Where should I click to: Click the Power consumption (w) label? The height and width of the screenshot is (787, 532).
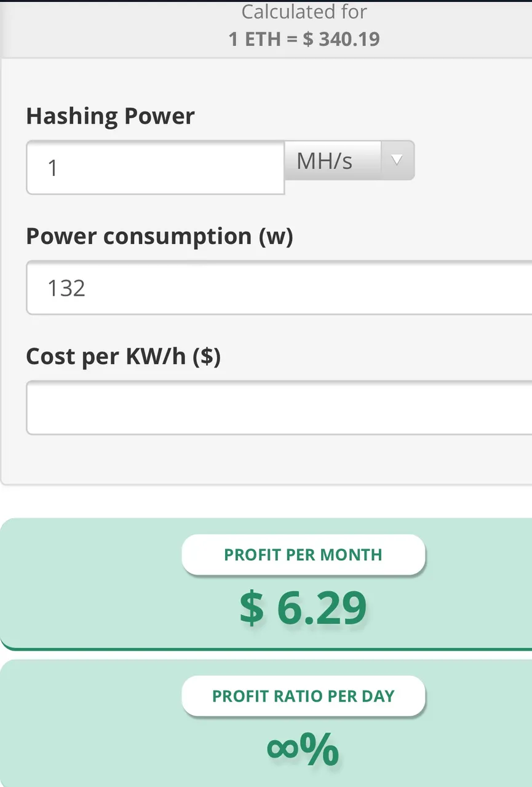tap(159, 237)
